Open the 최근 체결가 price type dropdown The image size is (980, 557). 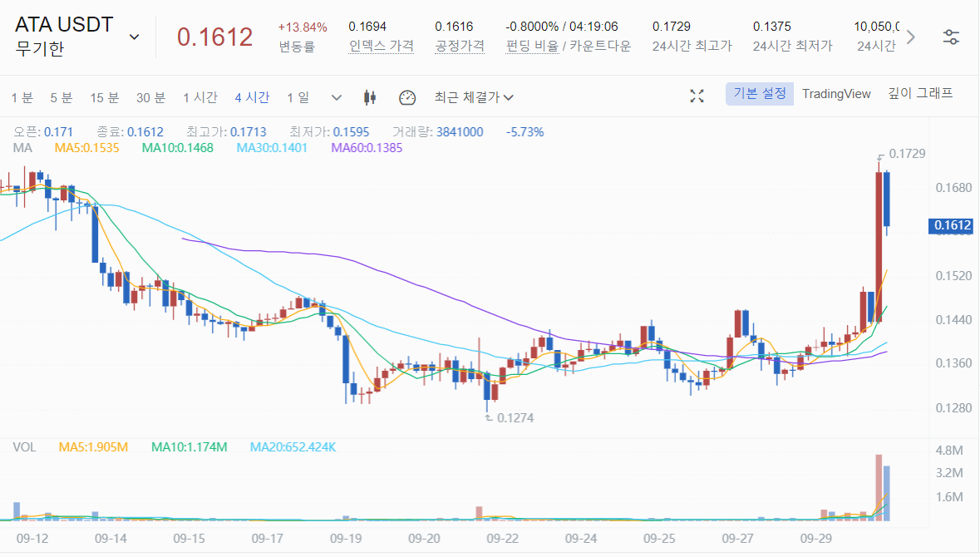474,97
